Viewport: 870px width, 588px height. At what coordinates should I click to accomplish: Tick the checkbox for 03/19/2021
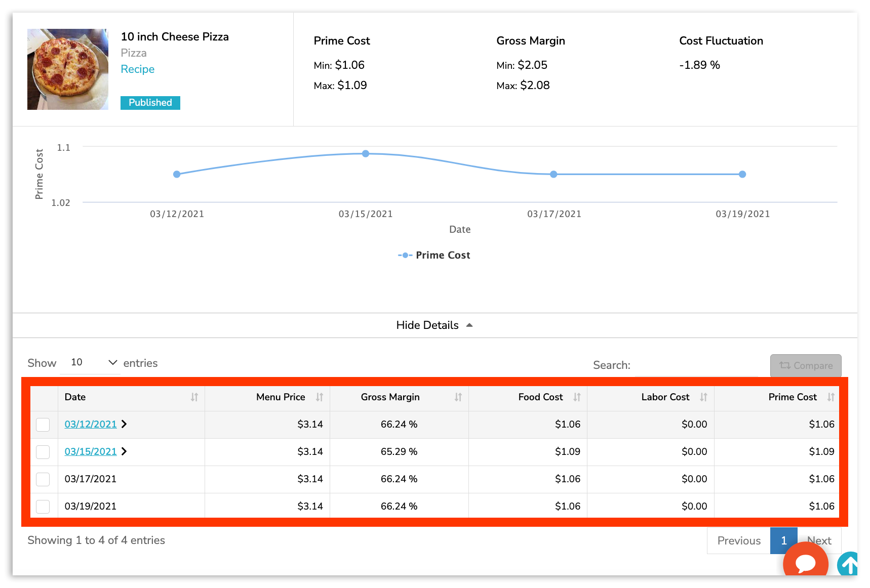43,506
